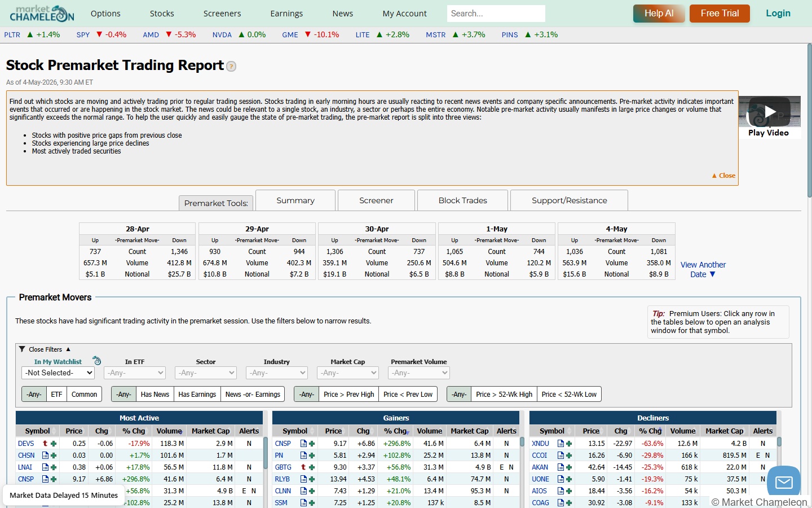Click the green plus icon for COAG

(x=569, y=503)
